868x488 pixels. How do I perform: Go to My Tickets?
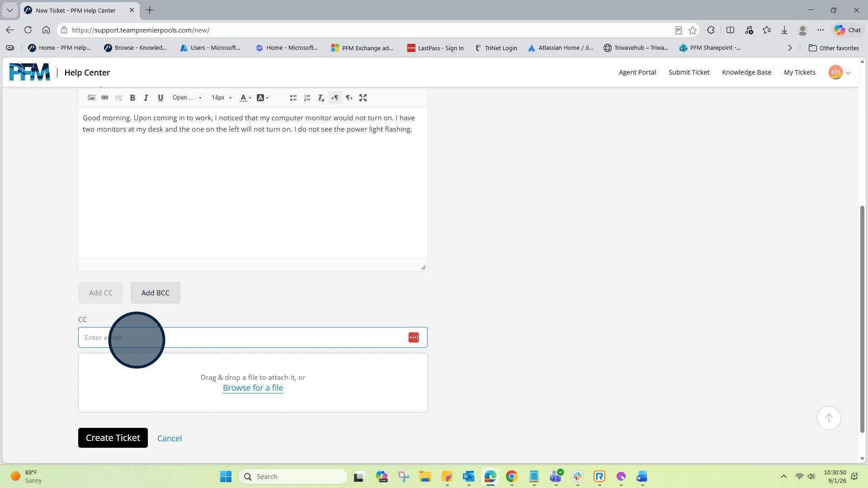point(799,72)
